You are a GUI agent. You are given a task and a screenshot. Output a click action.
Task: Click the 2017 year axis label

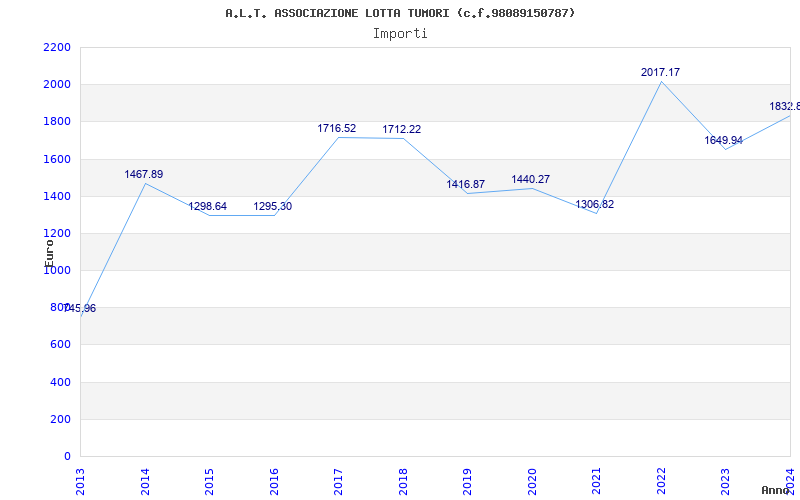pos(339,482)
